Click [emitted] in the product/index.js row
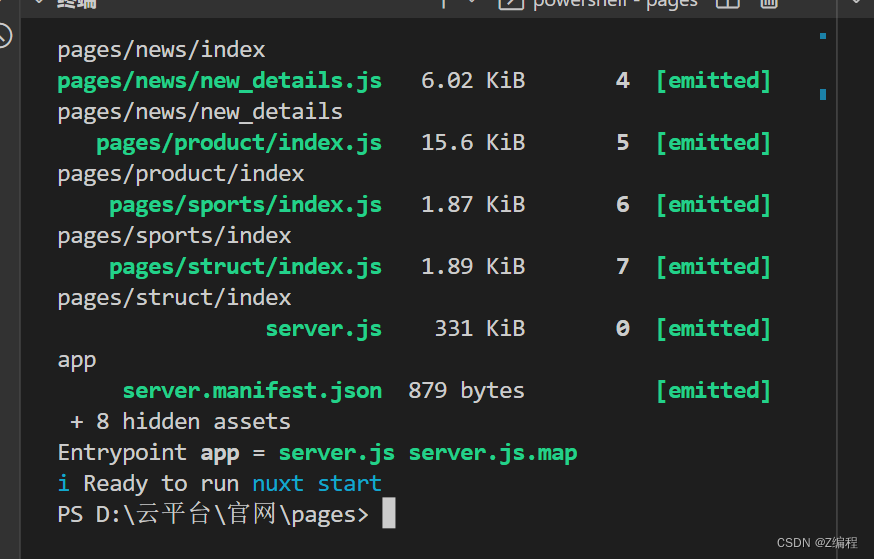This screenshot has height=559, width=874. tap(713, 143)
